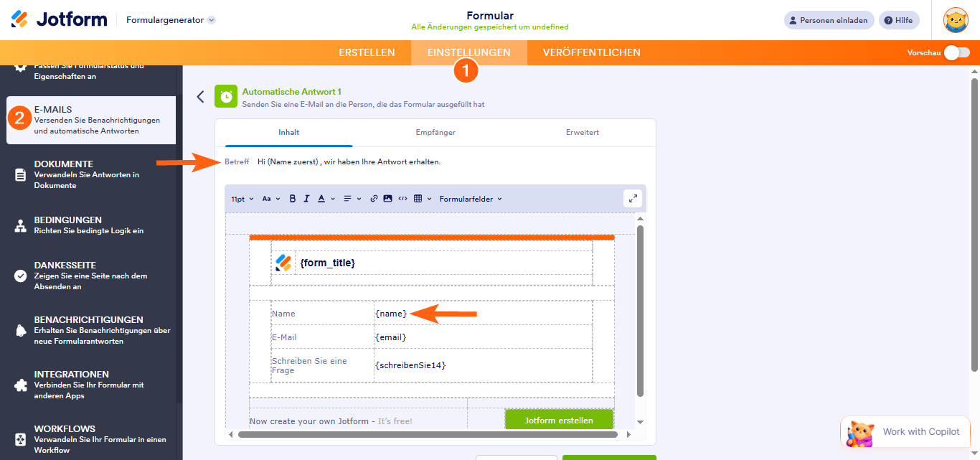Open the ERSTELLEN tab
Viewport: 980px width, 460px height.
(367, 52)
